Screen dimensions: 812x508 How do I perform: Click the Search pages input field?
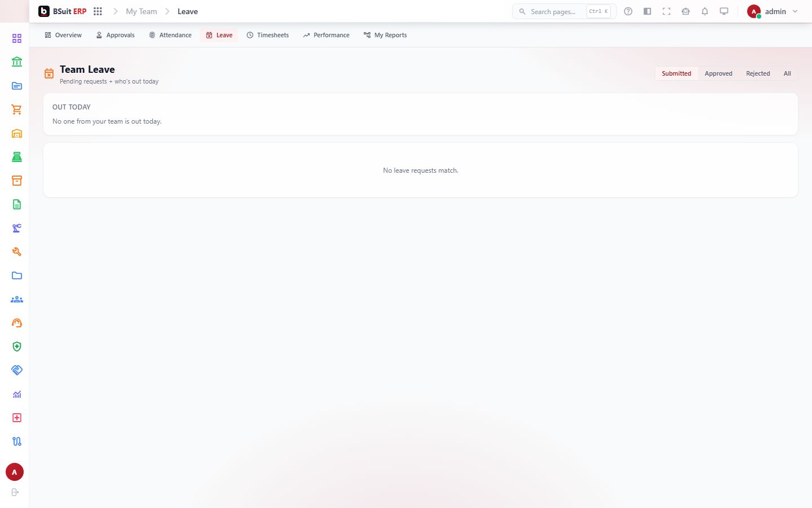point(564,11)
